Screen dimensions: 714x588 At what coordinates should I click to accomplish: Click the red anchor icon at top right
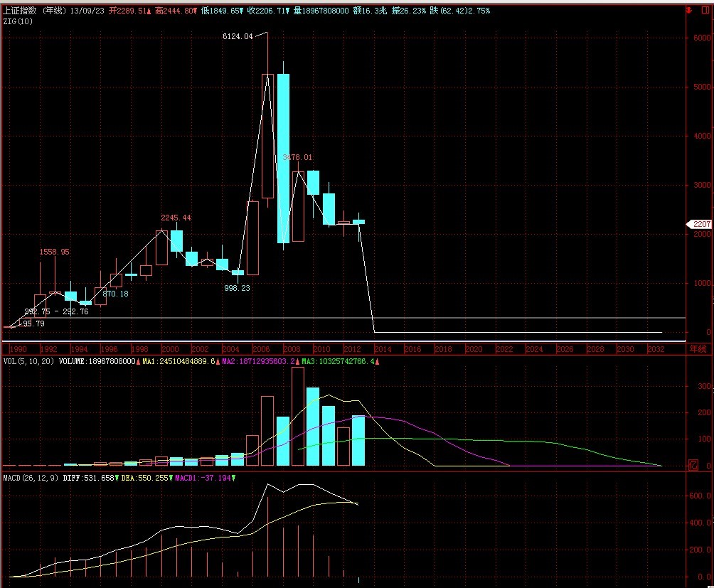tap(688, 11)
